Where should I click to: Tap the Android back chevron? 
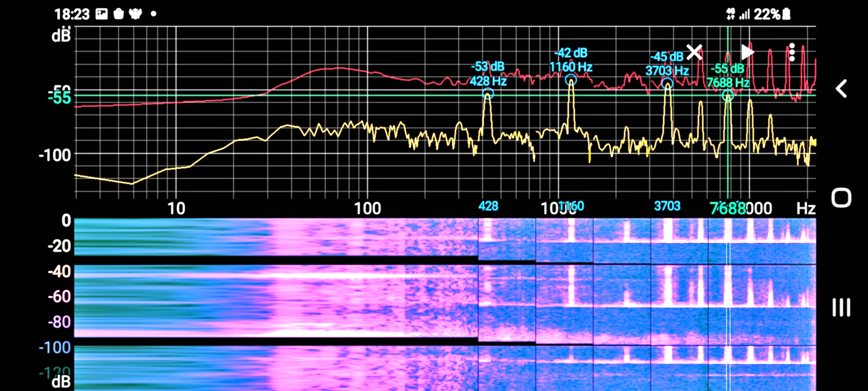pyautogui.click(x=841, y=89)
